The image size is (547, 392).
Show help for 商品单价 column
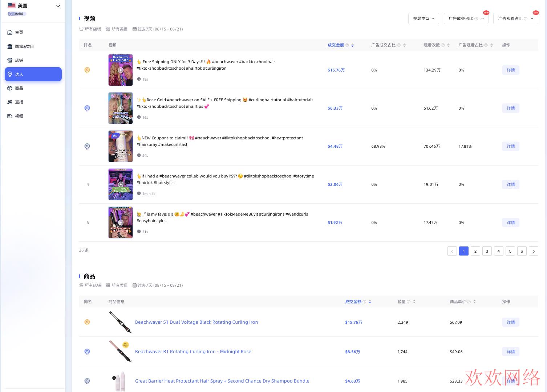pyautogui.click(x=469, y=302)
